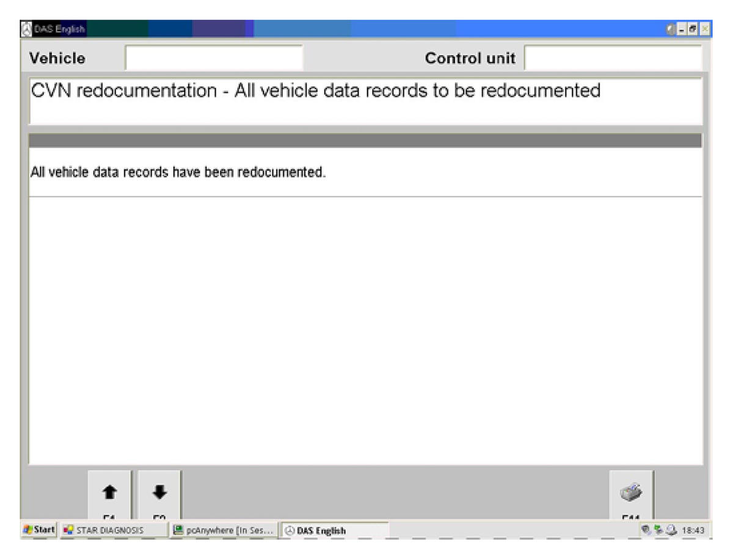Viewport: 733px width, 560px height.
Task: Close the DAS English window
Action: (705, 29)
